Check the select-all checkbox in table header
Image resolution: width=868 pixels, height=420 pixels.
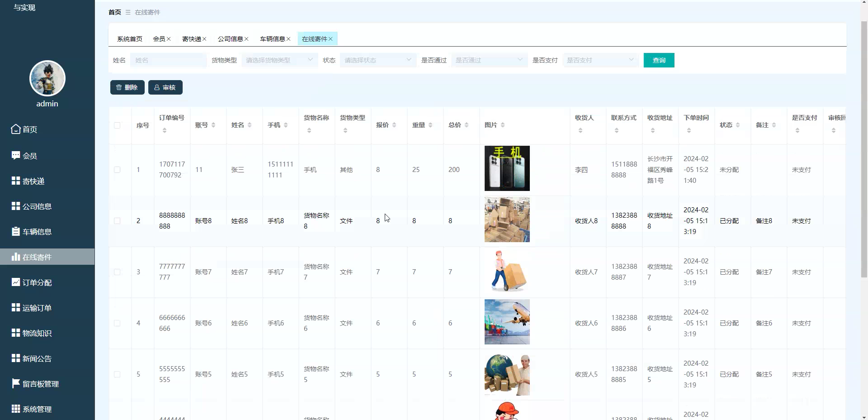(118, 125)
